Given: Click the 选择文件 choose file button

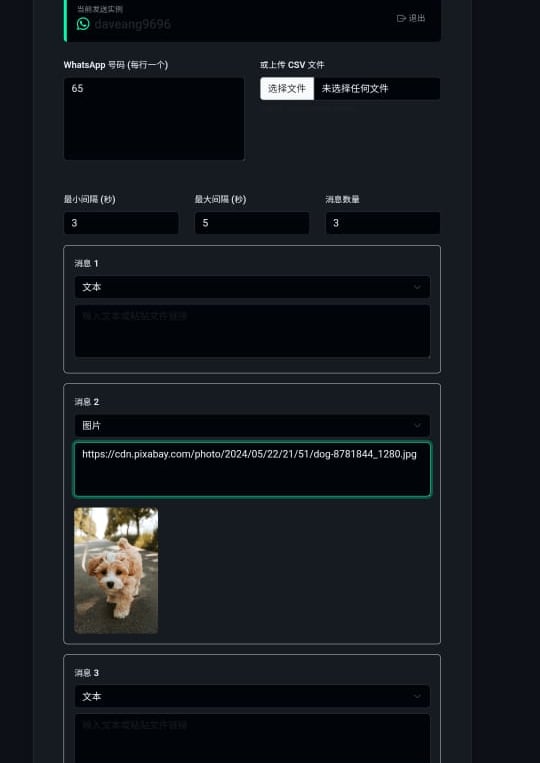Looking at the screenshot, I should click(287, 89).
